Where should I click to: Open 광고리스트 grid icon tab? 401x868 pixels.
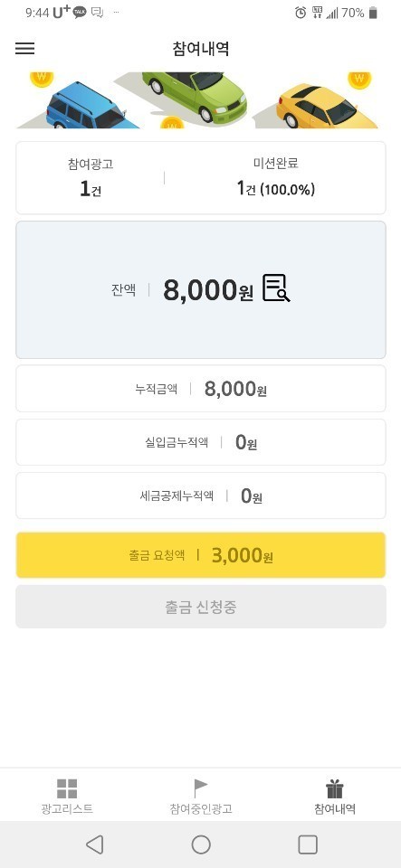[67, 796]
